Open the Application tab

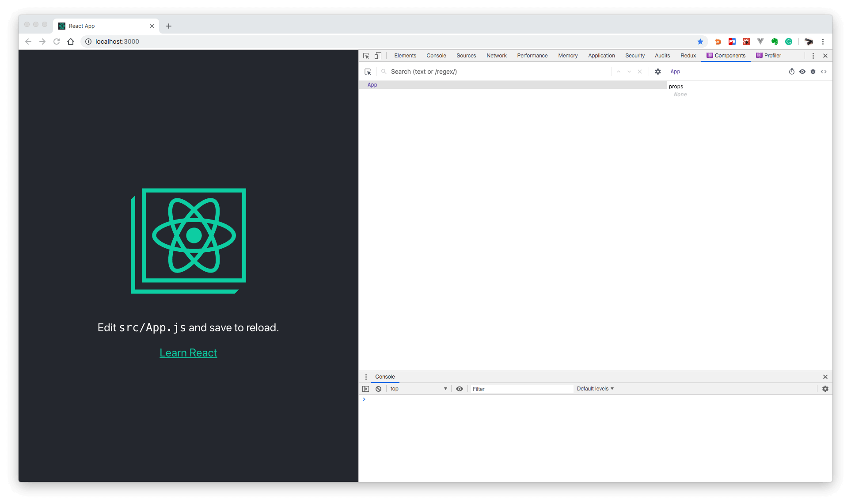(x=601, y=56)
